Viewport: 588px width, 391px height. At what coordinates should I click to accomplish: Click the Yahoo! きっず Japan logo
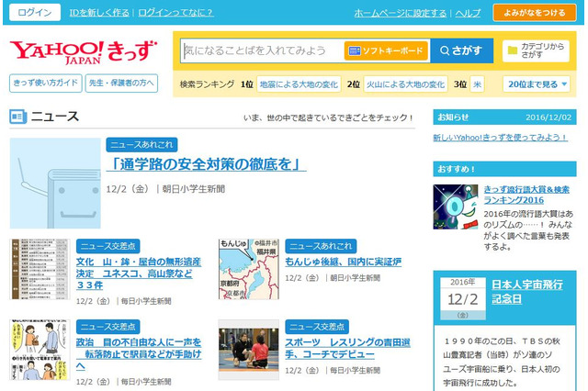click(x=83, y=51)
